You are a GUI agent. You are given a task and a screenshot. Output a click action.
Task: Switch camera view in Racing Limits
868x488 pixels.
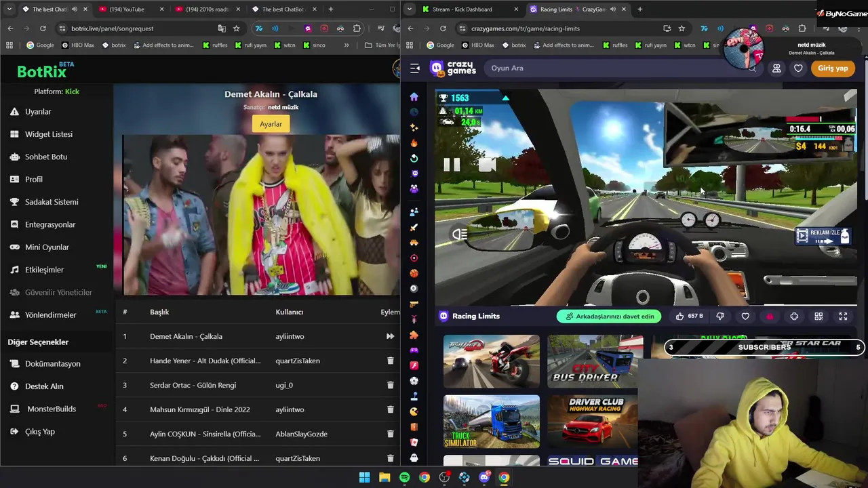pyautogui.click(x=487, y=165)
